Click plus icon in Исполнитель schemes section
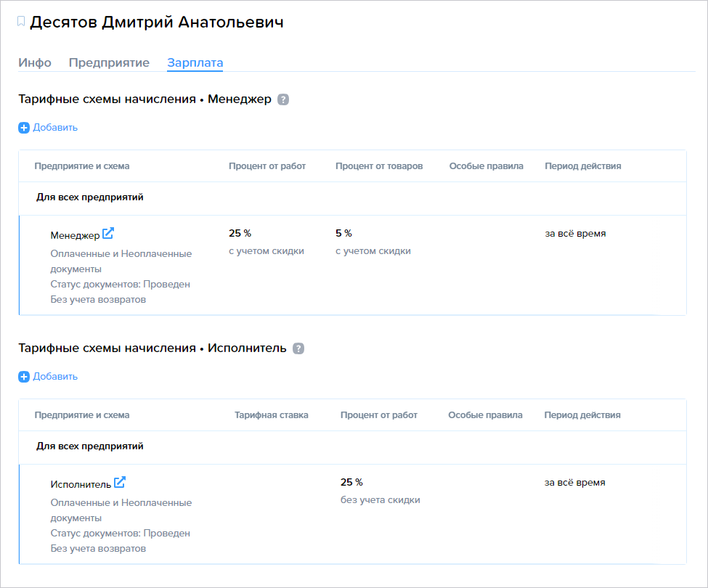708x588 pixels. pyautogui.click(x=24, y=377)
